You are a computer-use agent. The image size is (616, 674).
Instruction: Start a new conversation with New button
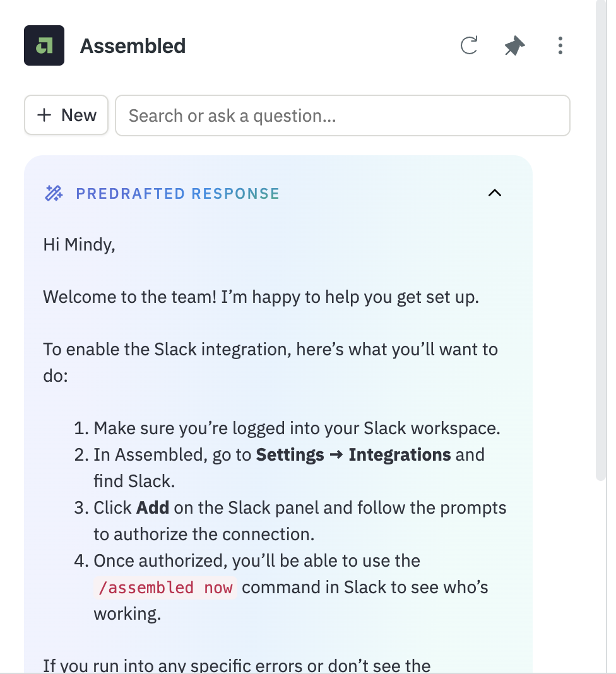(66, 115)
